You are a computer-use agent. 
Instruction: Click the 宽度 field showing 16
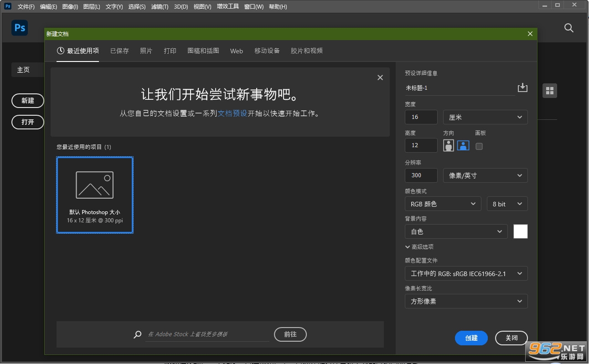[x=421, y=117]
